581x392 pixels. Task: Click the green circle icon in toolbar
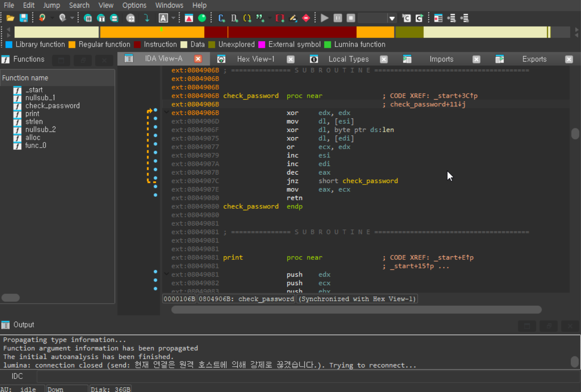(x=202, y=18)
